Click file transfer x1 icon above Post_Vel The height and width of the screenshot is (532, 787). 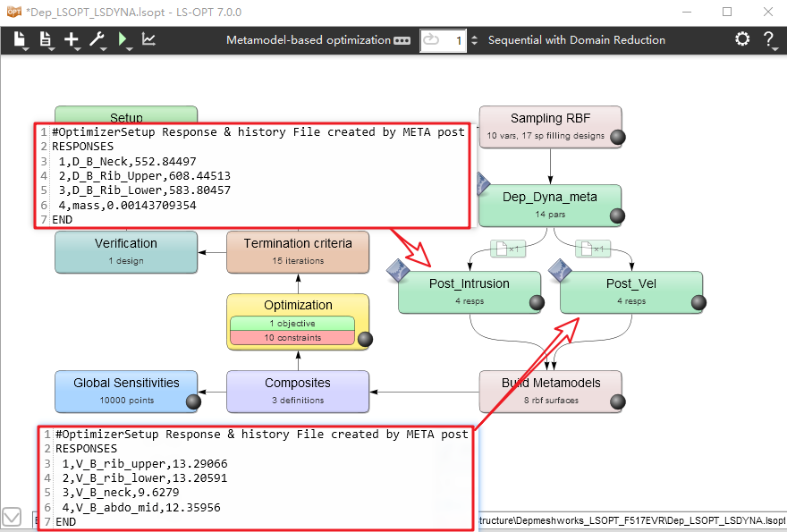click(x=593, y=249)
